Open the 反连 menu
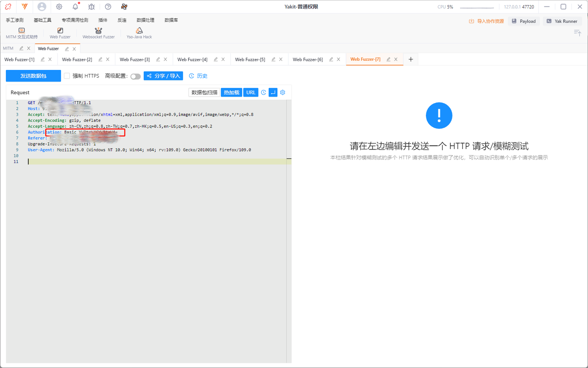The width and height of the screenshot is (588, 368). pyautogui.click(x=122, y=20)
